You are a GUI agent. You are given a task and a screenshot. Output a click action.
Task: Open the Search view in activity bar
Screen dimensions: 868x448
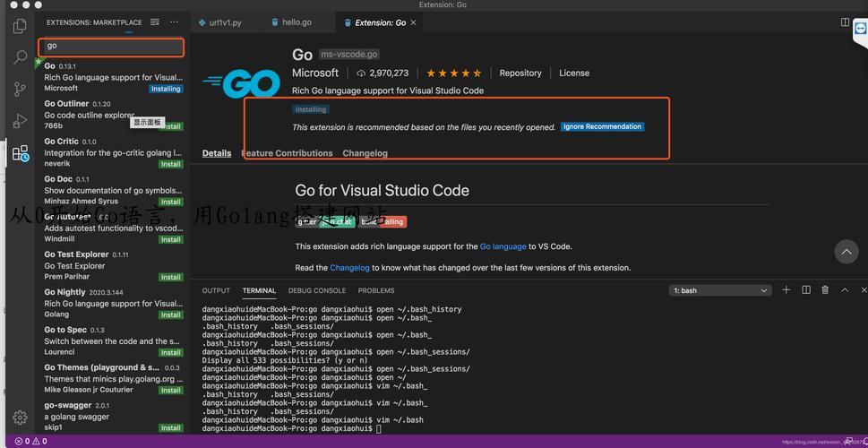pyautogui.click(x=20, y=57)
